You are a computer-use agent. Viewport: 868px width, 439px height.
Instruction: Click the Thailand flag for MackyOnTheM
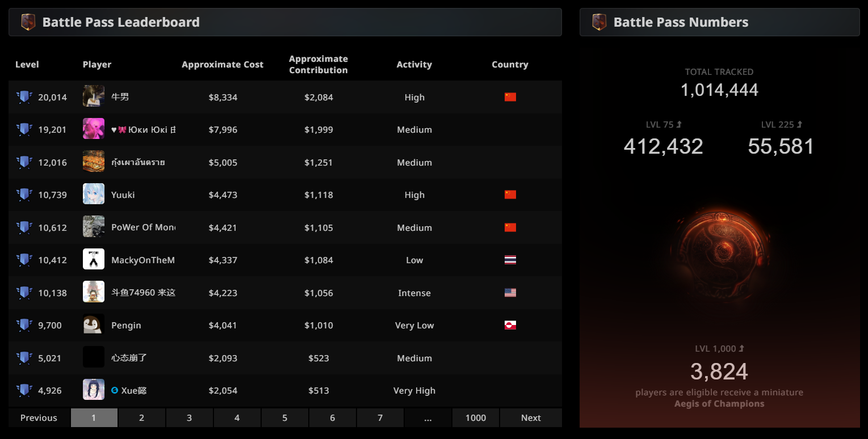510,260
